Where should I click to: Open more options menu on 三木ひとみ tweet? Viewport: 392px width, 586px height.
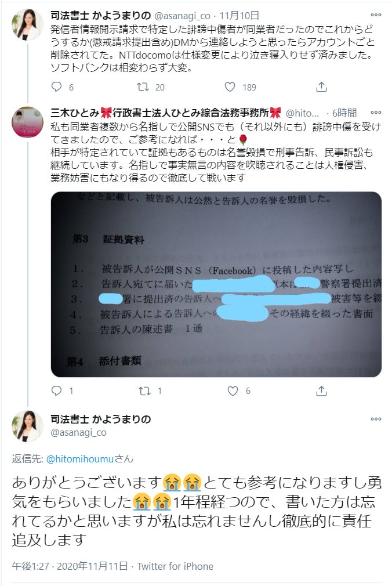pyautogui.click(x=376, y=112)
